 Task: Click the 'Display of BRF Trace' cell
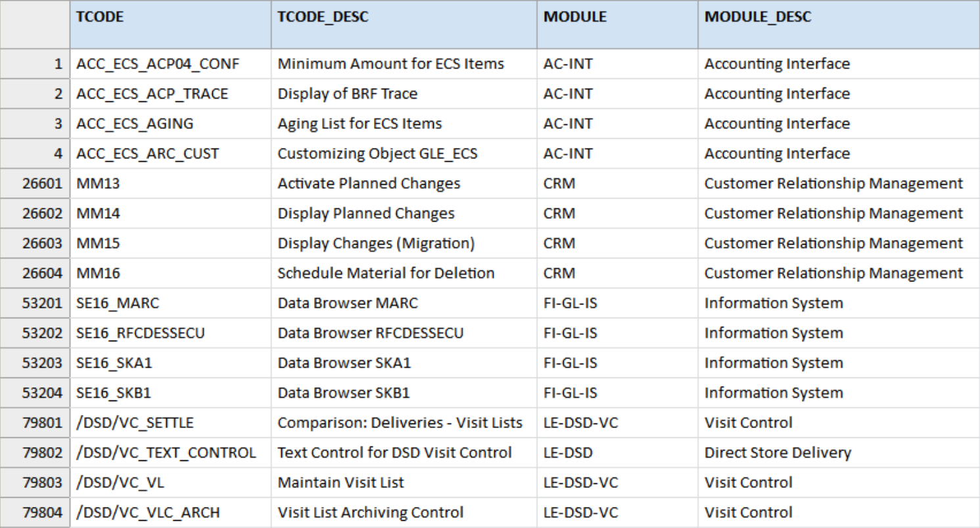click(x=404, y=94)
